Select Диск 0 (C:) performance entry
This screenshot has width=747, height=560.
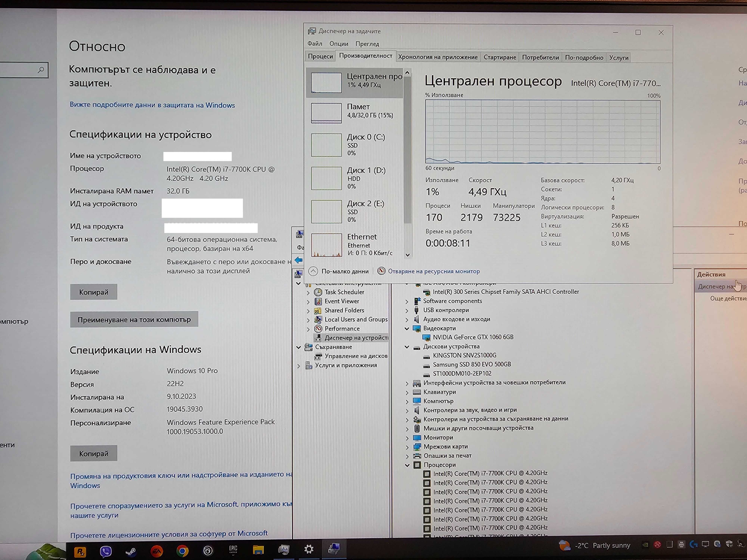pos(355,145)
